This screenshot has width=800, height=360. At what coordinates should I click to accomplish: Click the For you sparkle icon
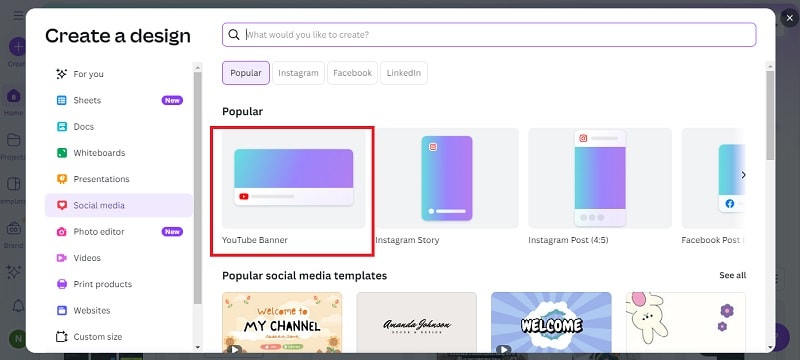click(62, 74)
